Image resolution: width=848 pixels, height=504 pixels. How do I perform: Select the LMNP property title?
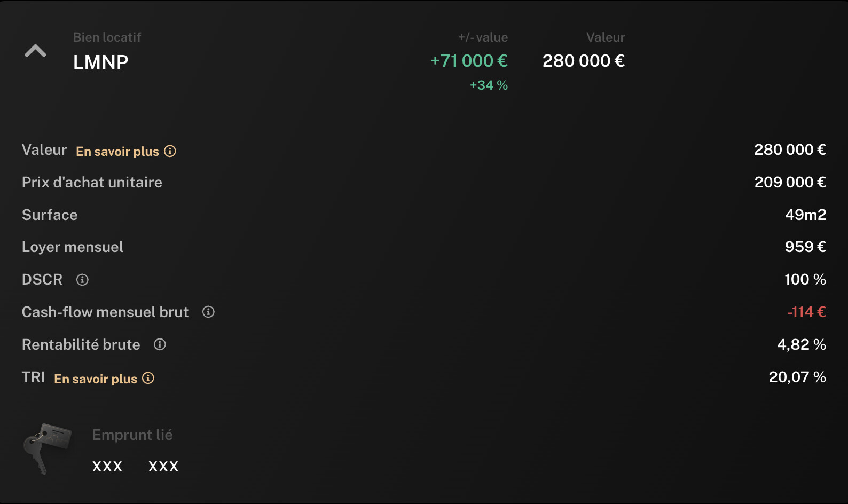pos(101,62)
